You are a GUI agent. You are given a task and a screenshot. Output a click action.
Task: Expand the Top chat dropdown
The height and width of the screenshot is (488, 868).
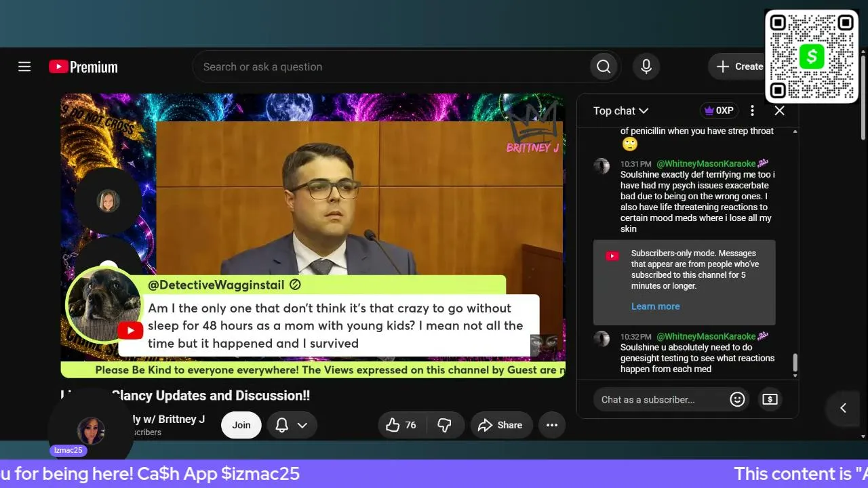[620, 110]
